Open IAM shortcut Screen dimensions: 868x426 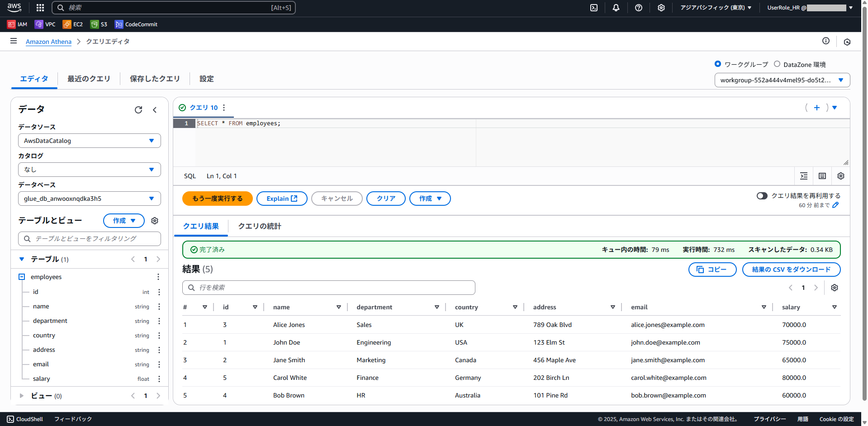point(17,24)
